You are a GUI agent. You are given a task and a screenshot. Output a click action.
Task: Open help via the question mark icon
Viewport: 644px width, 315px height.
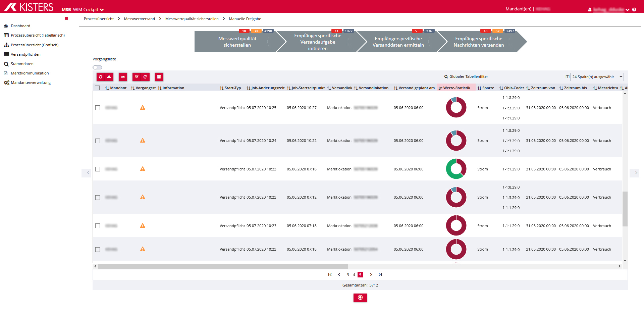pos(634,10)
